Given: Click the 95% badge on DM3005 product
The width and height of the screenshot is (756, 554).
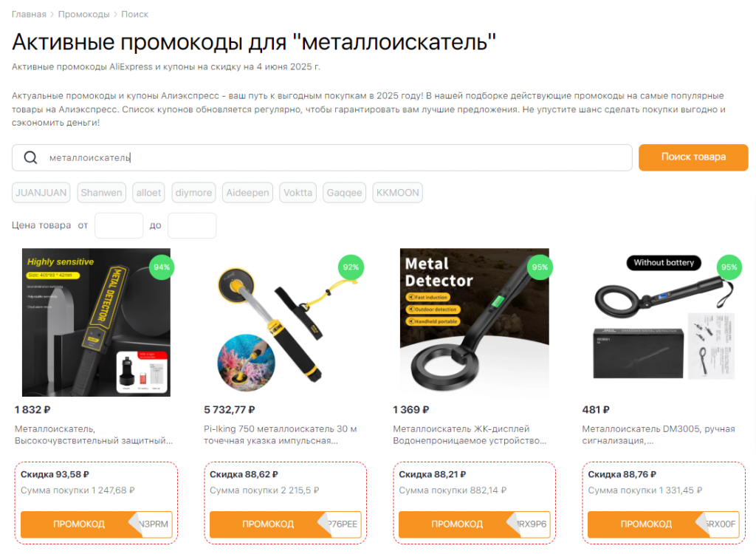Looking at the screenshot, I should pyautogui.click(x=729, y=267).
